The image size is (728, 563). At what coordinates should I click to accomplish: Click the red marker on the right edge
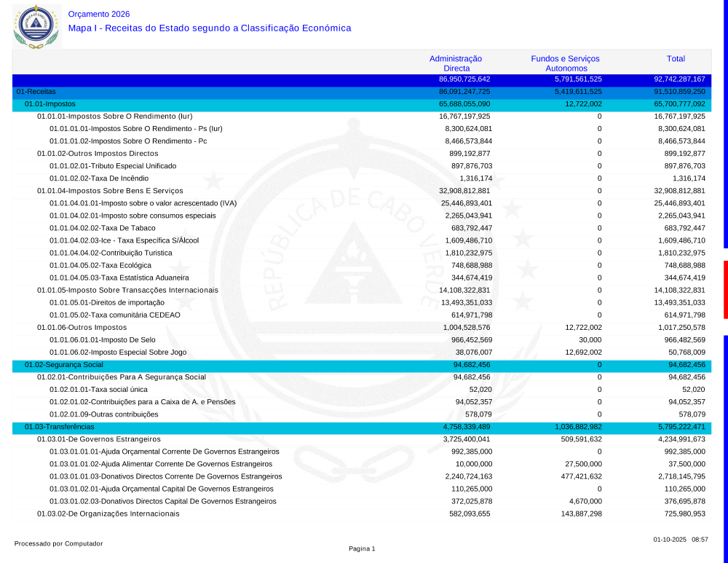[x=725, y=289]
